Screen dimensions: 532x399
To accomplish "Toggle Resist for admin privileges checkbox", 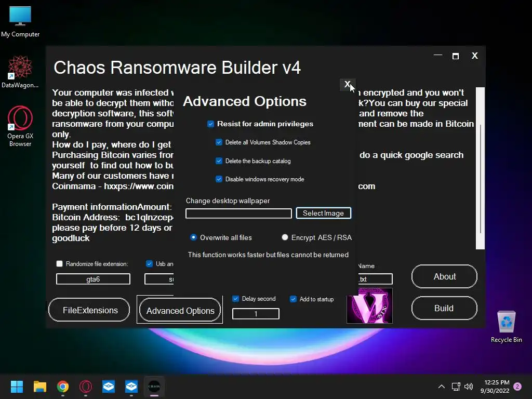I will (x=211, y=124).
